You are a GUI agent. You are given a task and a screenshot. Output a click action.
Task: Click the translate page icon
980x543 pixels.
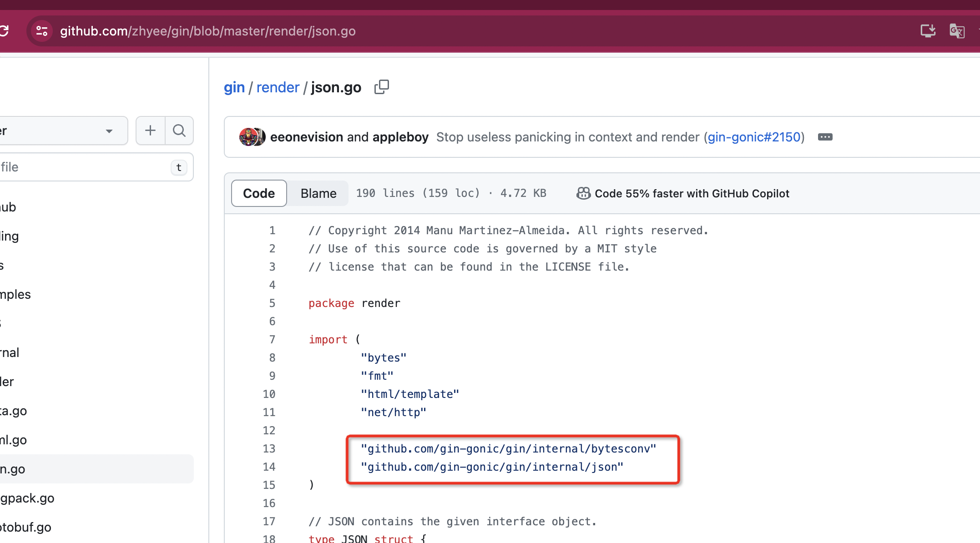point(957,31)
